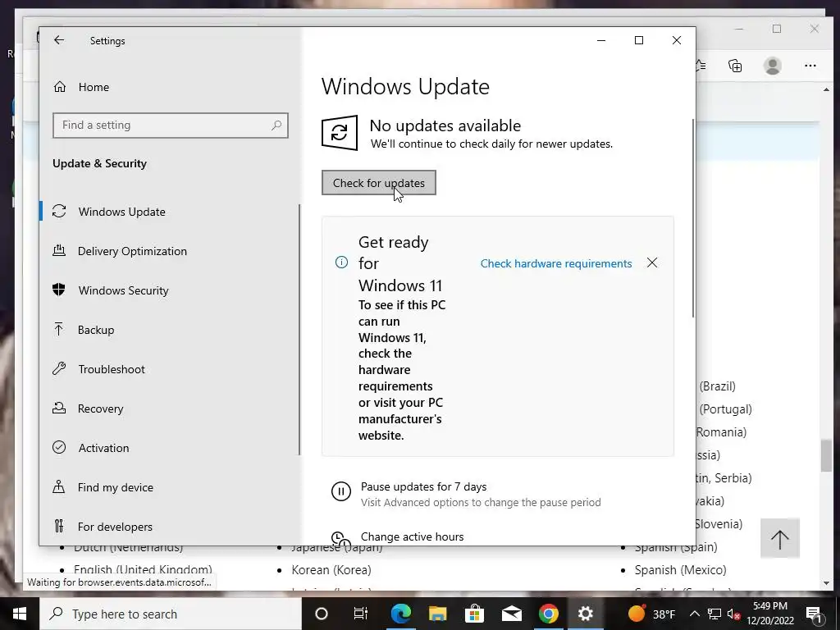Open the browser Collections icon
The height and width of the screenshot is (630, 840).
pyautogui.click(x=735, y=66)
